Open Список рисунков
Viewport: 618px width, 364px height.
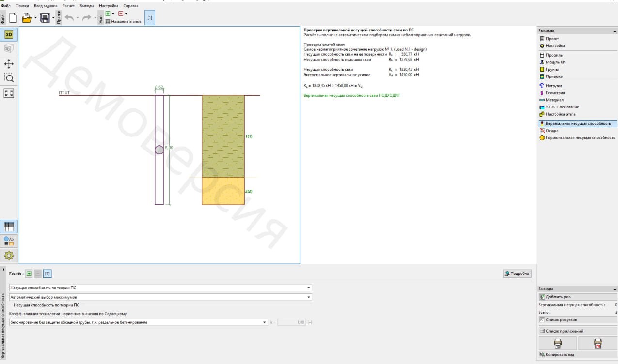pos(577,320)
